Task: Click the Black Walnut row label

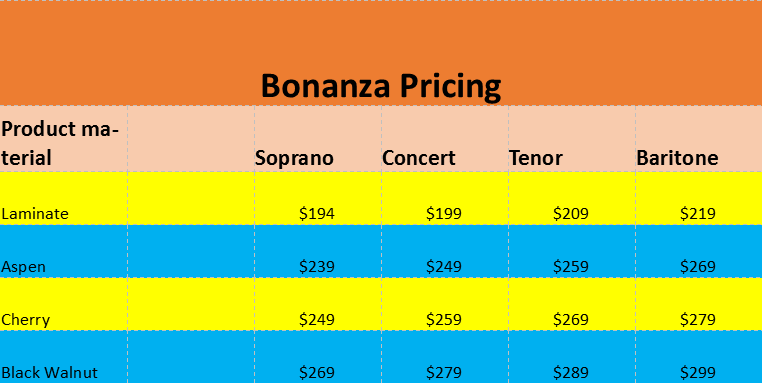Action: point(64,357)
